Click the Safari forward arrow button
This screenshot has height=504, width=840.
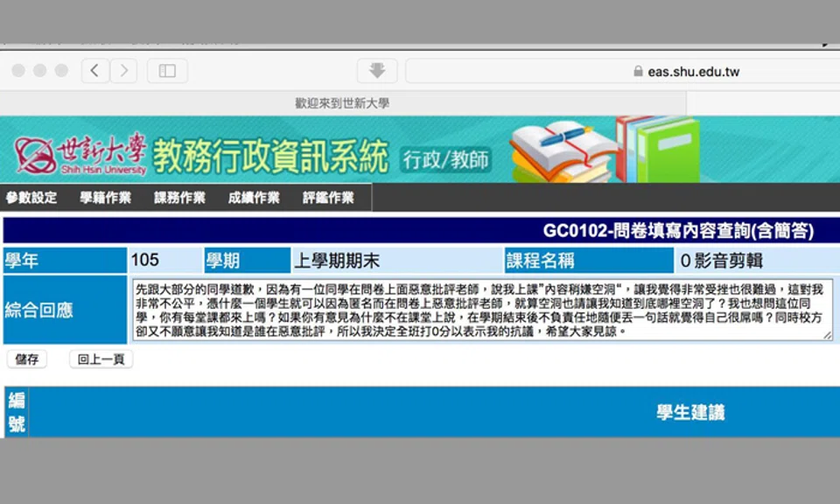click(x=123, y=71)
